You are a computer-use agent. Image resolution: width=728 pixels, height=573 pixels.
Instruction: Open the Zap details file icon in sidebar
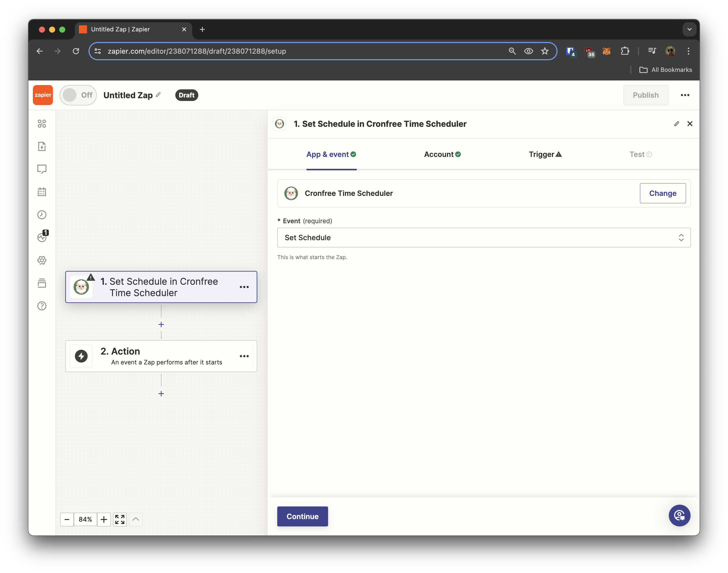(42, 147)
